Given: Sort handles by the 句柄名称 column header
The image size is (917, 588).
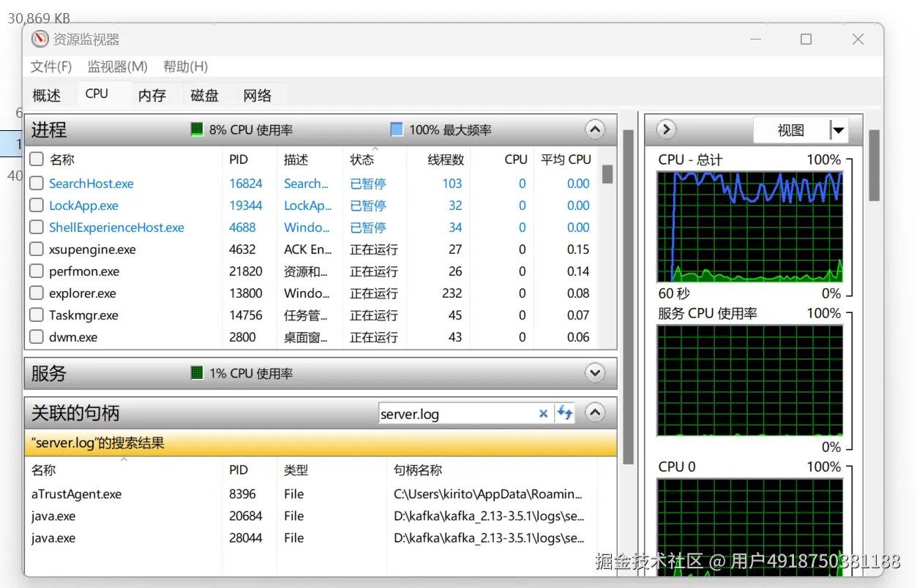Looking at the screenshot, I should coord(418,470).
